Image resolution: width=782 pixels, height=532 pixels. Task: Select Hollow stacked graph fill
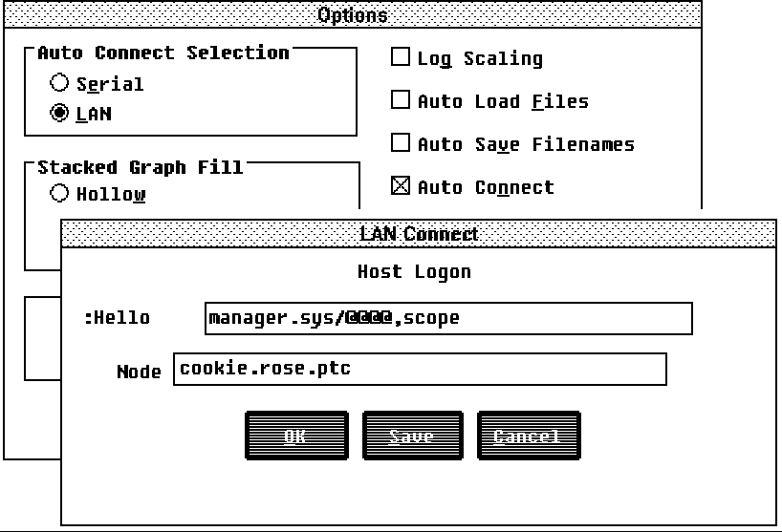[x=59, y=194]
